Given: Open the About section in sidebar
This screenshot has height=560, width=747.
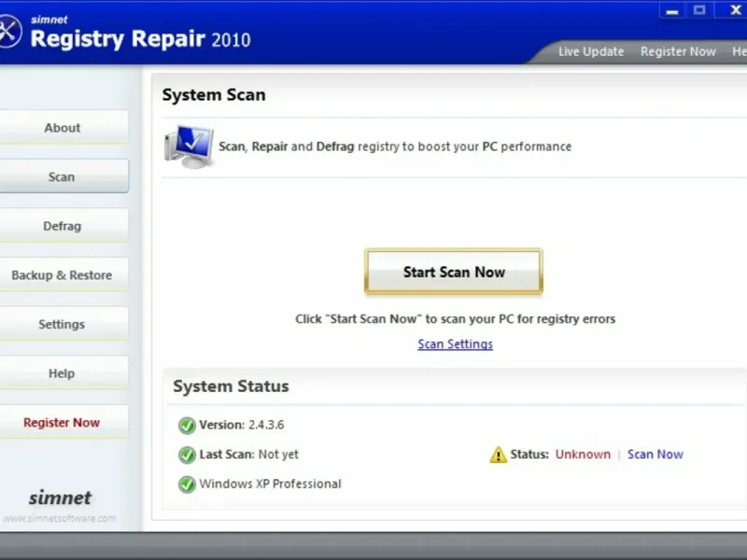Looking at the screenshot, I should 63,128.
